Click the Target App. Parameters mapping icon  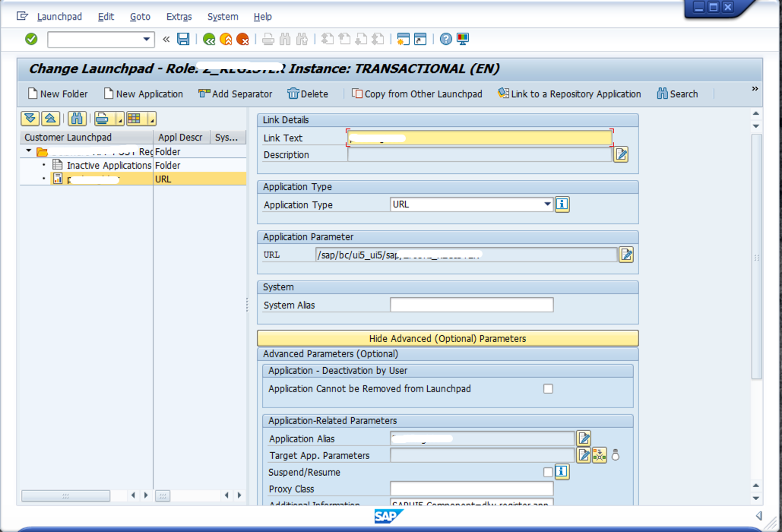(x=600, y=455)
